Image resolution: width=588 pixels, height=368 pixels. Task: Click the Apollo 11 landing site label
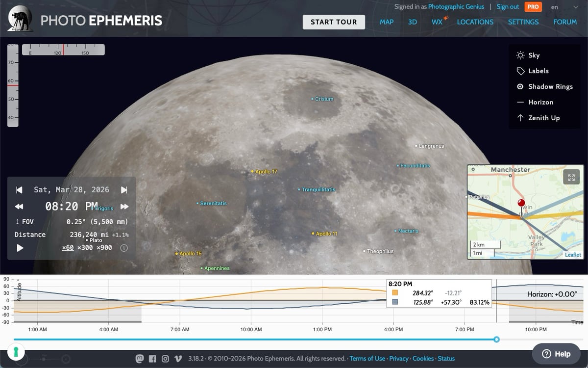click(x=324, y=234)
